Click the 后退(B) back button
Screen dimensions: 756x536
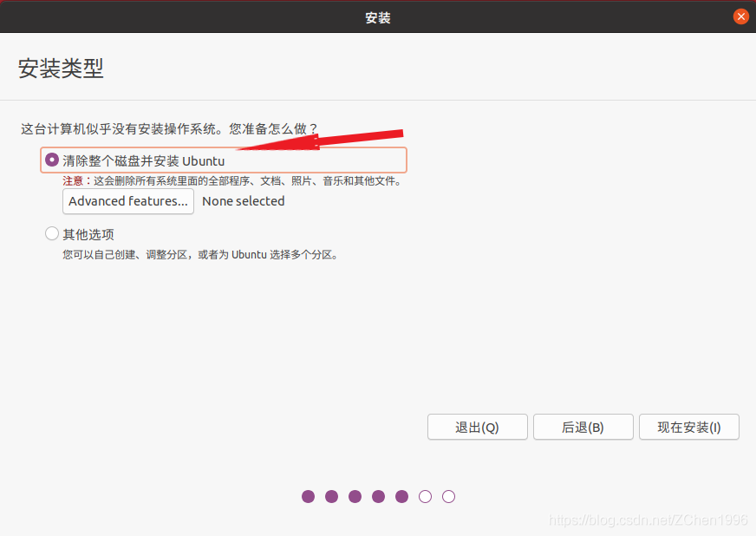[583, 427]
